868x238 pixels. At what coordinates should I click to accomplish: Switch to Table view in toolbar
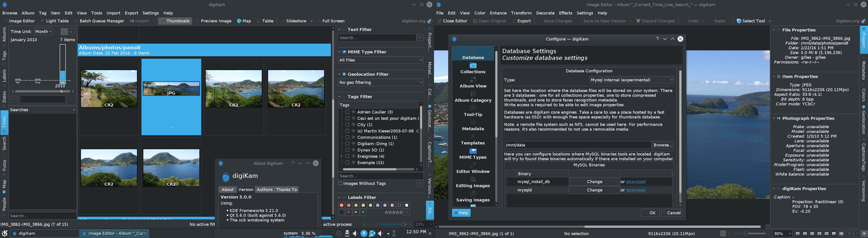tap(265, 21)
